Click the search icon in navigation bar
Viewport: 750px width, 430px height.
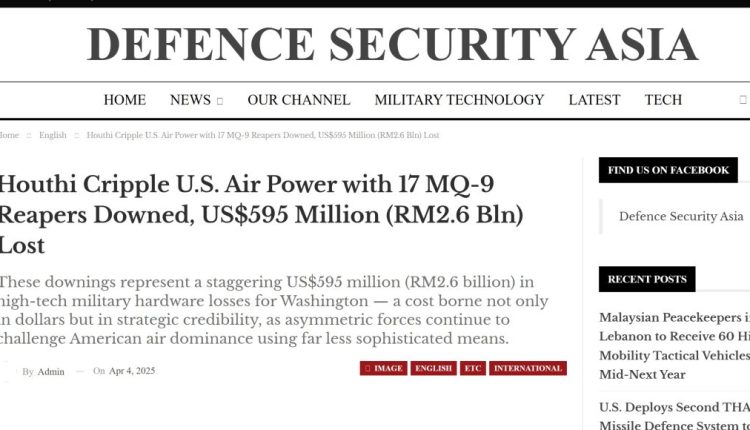point(742,100)
